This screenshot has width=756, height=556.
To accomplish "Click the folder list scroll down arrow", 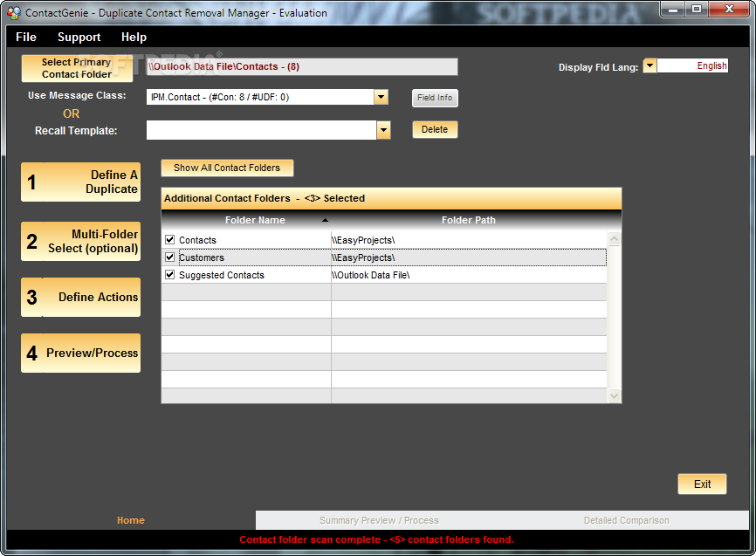I will (614, 396).
